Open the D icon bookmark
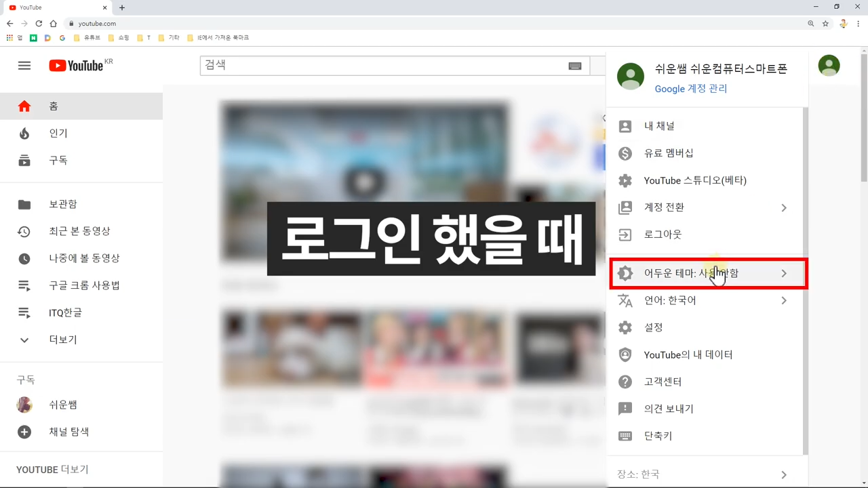Viewport: 868px width, 488px height. [x=47, y=38]
